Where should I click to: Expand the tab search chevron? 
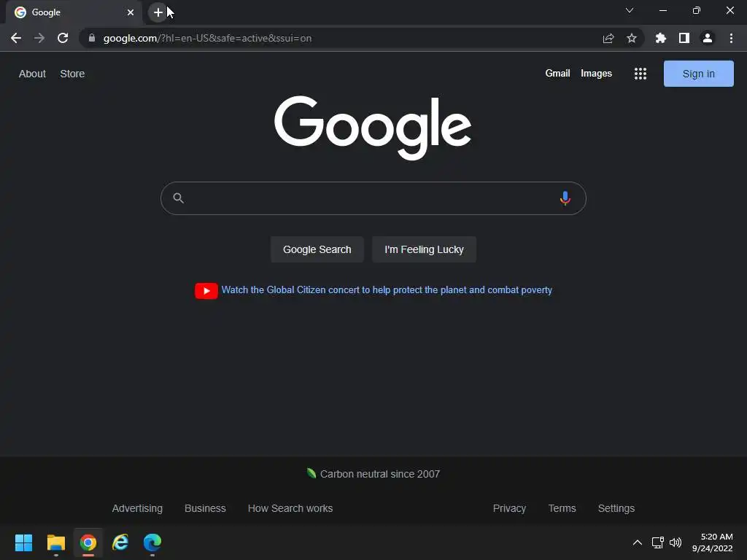pos(630,10)
